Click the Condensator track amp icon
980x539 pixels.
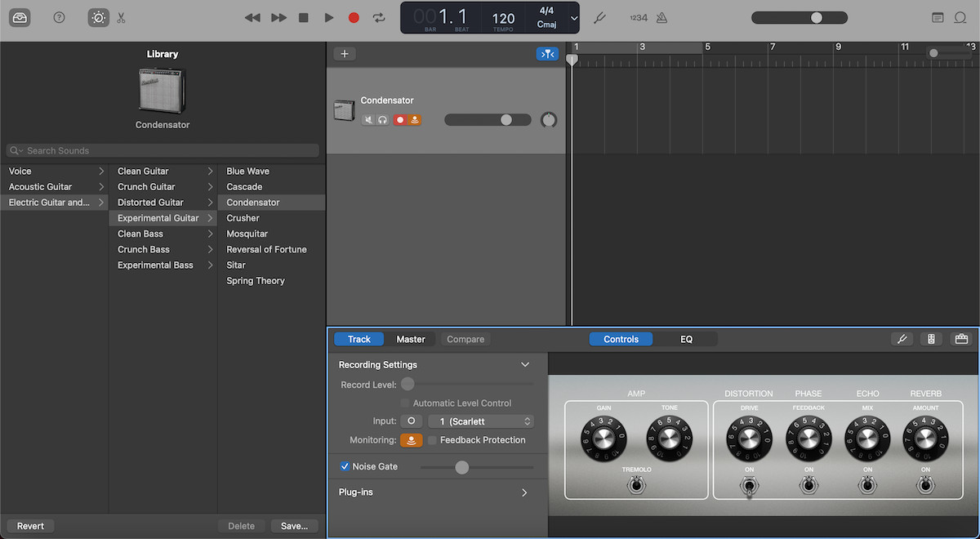(x=344, y=111)
